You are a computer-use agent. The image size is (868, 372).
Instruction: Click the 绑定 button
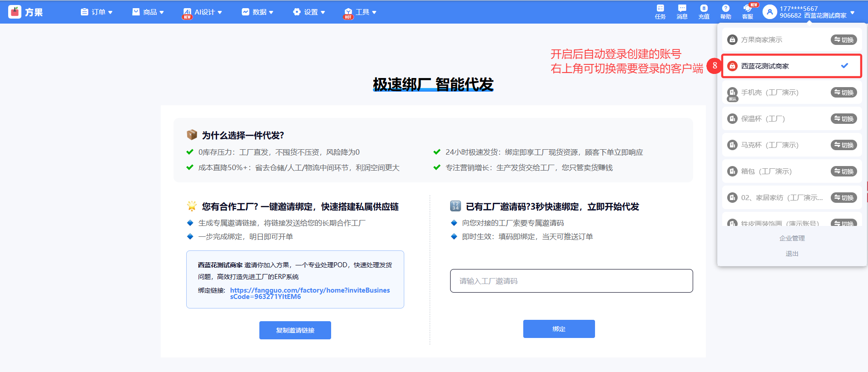pyautogui.click(x=559, y=329)
